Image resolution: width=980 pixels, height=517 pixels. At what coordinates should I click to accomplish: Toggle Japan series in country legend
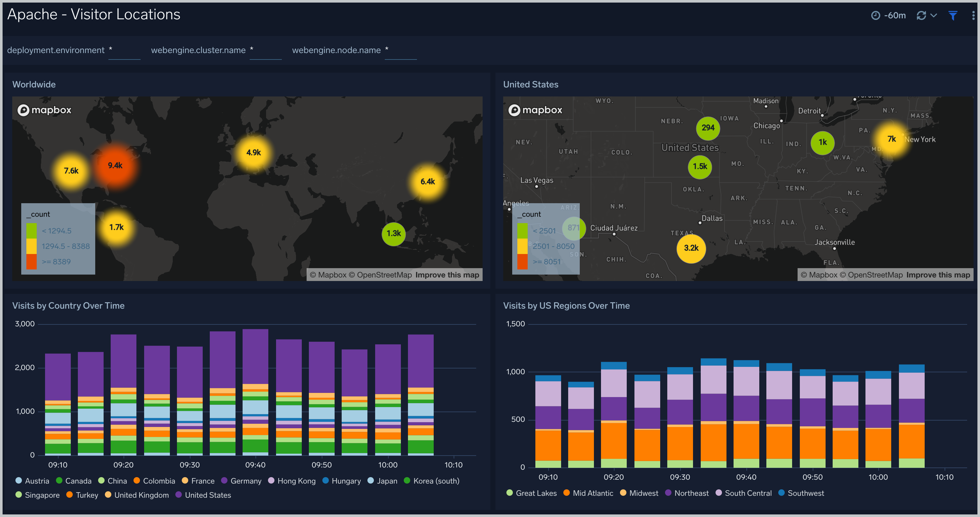(x=382, y=481)
